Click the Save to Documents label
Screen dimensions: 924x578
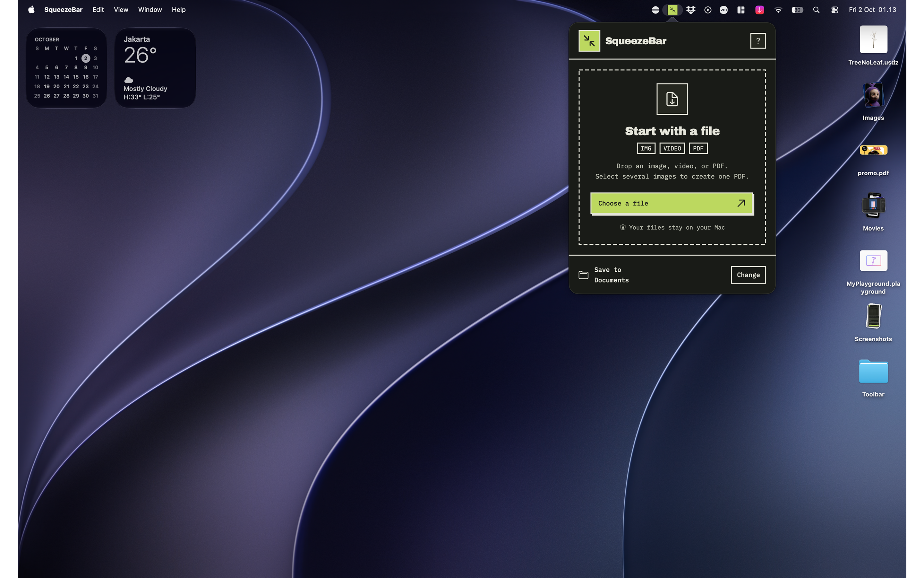point(611,275)
